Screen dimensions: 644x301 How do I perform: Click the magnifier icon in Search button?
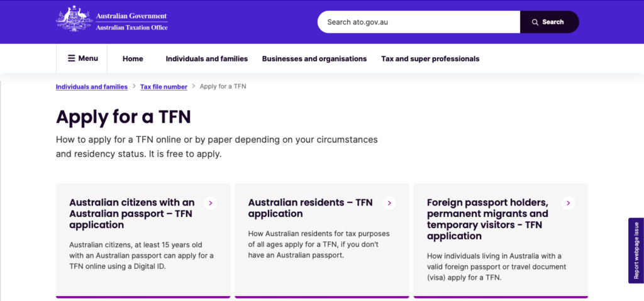(535, 22)
